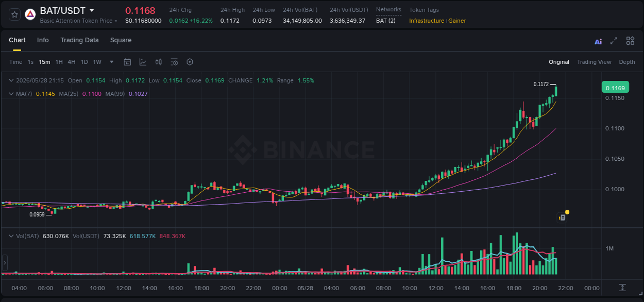Expand the chart to fullscreen
644x302 pixels.
(614, 41)
